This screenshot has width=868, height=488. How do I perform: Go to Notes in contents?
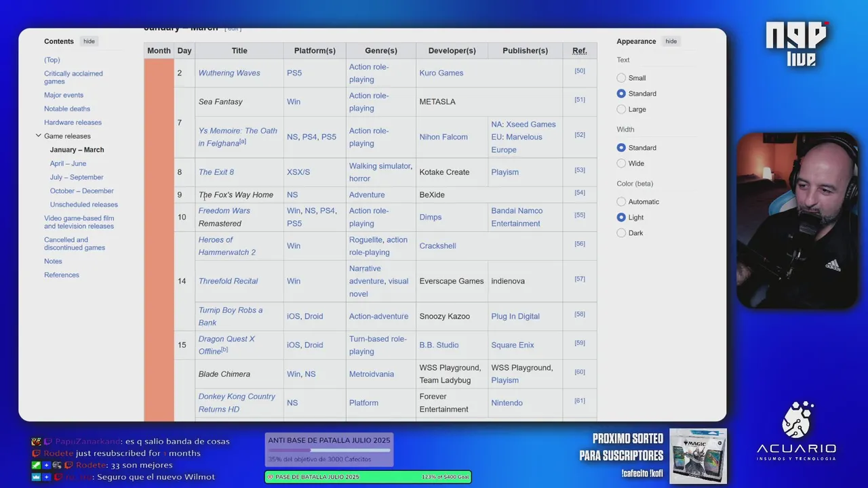[x=53, y=262]
